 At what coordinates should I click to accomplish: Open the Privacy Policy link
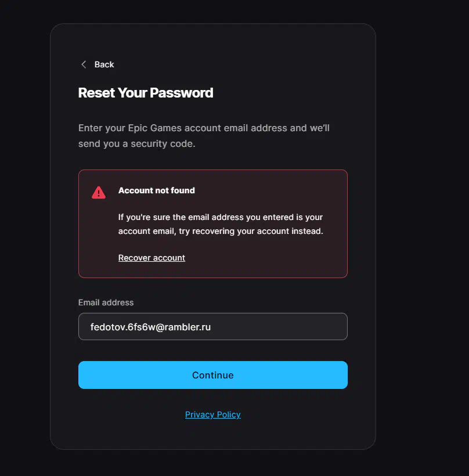(212, 414)
